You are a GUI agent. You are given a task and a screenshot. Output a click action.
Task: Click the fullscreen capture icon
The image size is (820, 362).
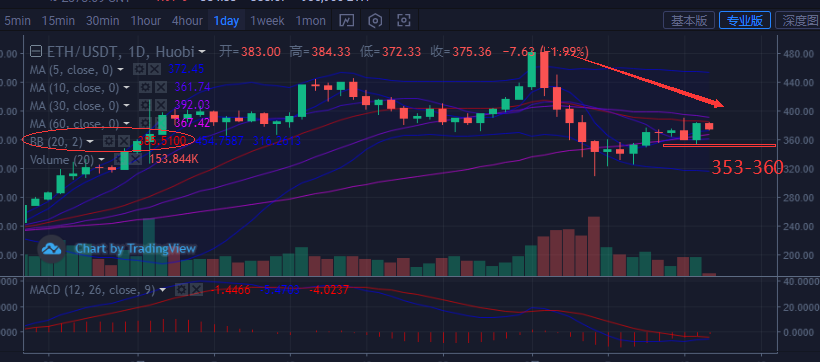(x=404, y=21)
